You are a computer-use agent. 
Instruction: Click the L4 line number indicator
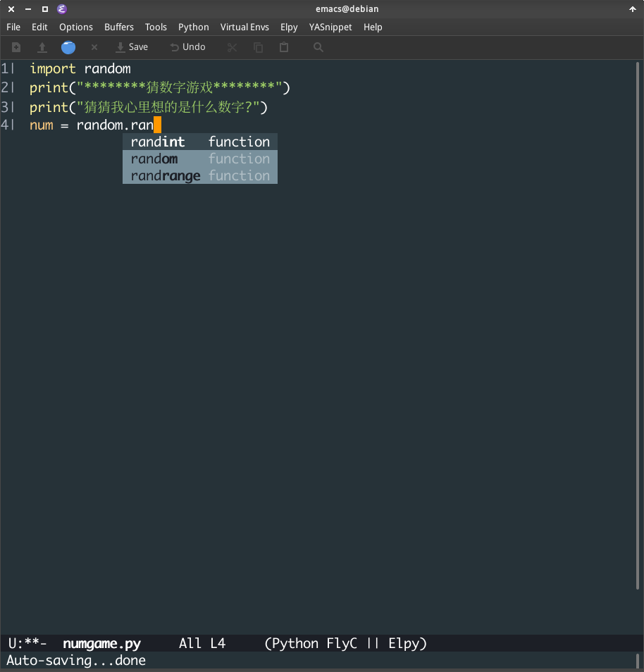click(218, 643)
